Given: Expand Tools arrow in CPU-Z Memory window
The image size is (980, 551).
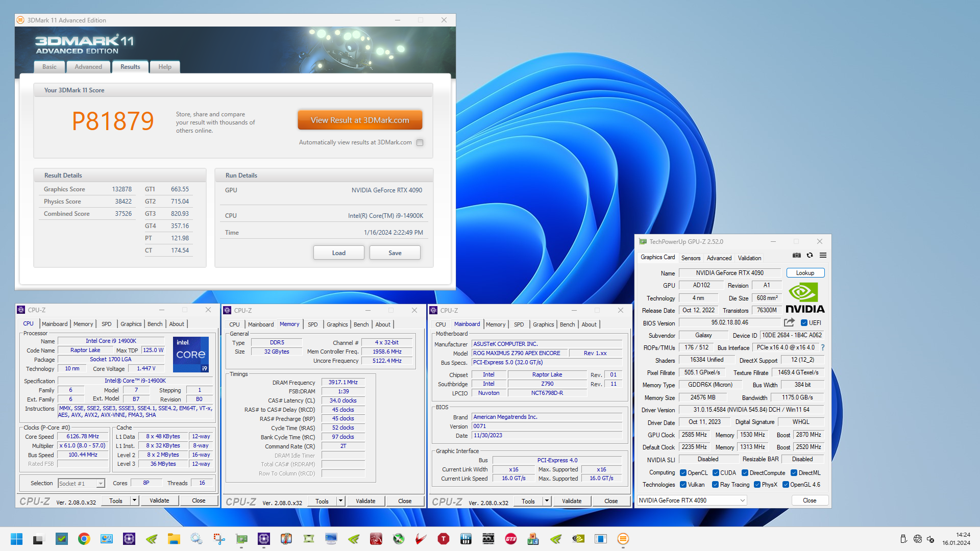Looking at the screenshot, I should [340, 501].
